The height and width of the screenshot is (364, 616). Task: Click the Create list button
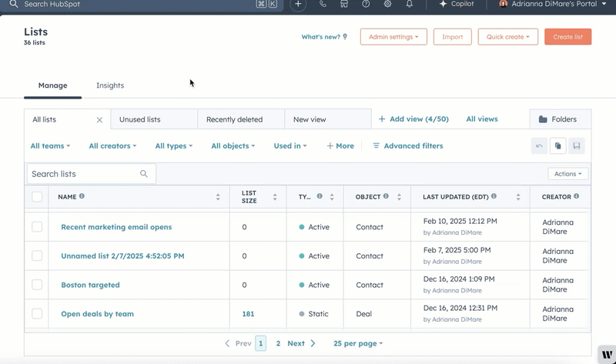point(568,37)
